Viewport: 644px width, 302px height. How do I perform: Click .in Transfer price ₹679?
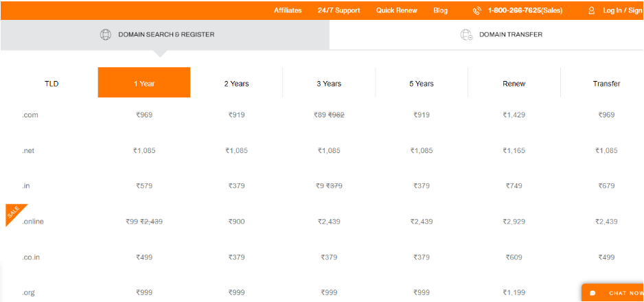pyautogui.click(x=606, y=186)
